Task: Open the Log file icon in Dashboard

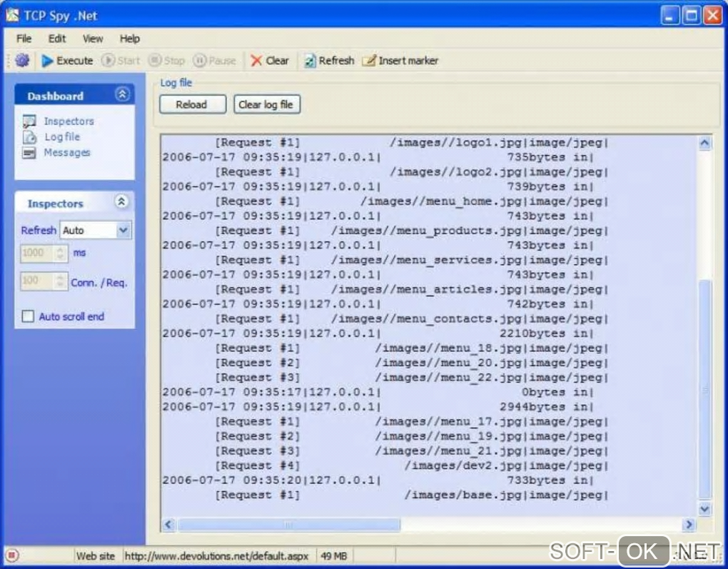Action: pyautogui.click(x=29, y=137)
